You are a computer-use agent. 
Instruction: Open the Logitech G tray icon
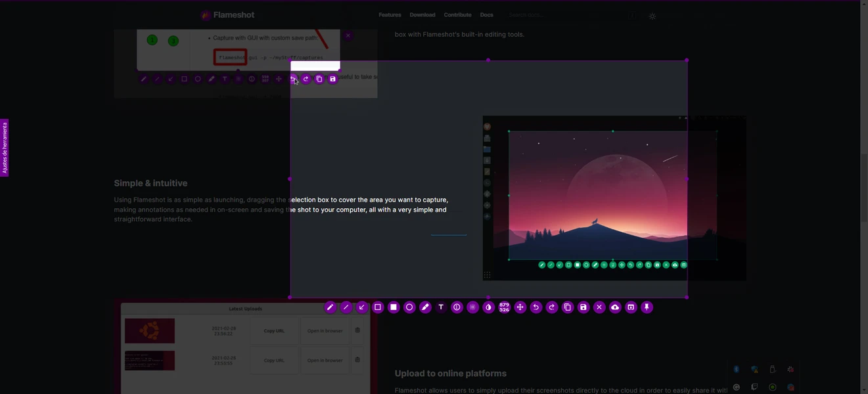pos(737,387)
